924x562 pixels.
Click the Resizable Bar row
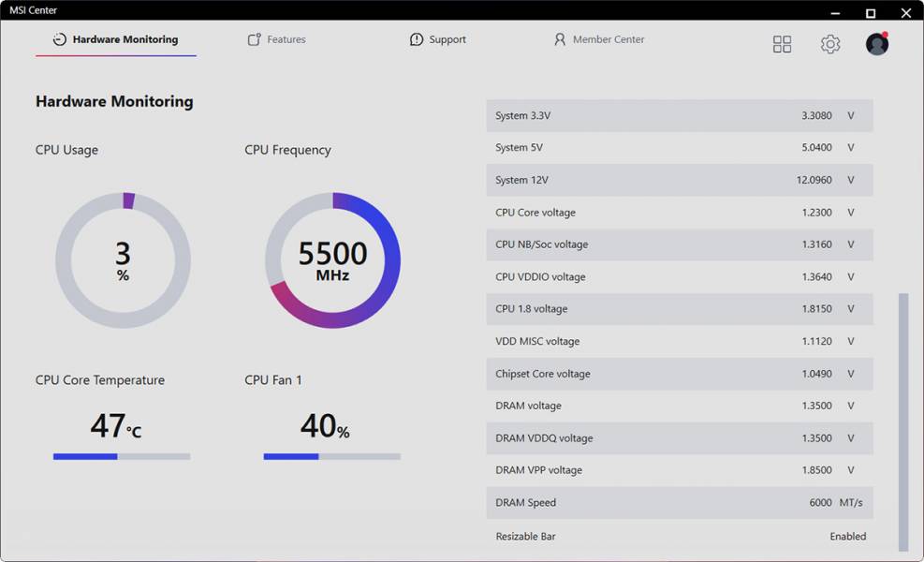coord(679,537)
